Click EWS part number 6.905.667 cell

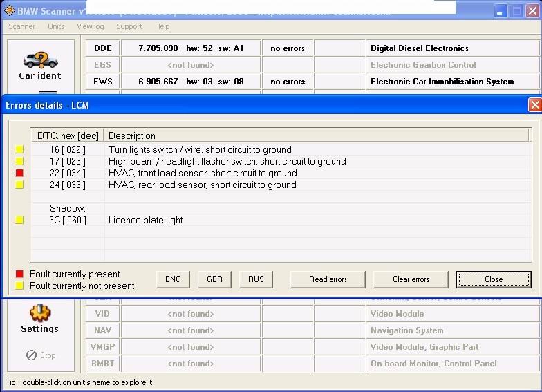click(x=191, y=82)
